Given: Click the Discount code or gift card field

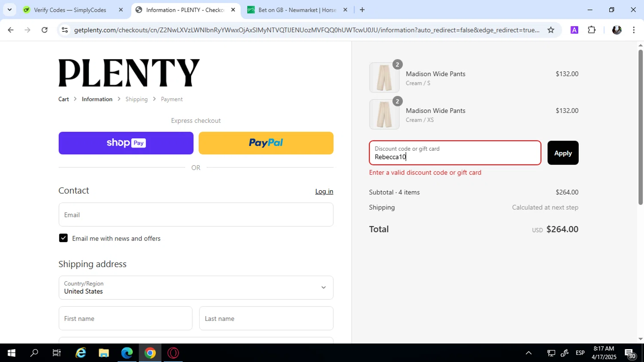Looking at the screenshot, I should tap(455, 153).
